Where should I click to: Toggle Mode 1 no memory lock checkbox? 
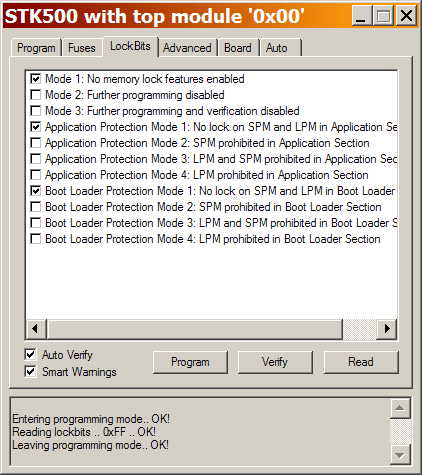tap(35, 79)
